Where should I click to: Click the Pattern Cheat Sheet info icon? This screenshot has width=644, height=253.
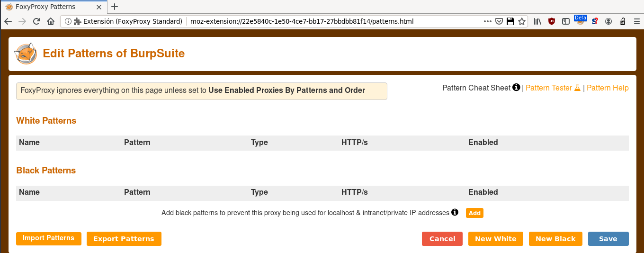(517, 87)
